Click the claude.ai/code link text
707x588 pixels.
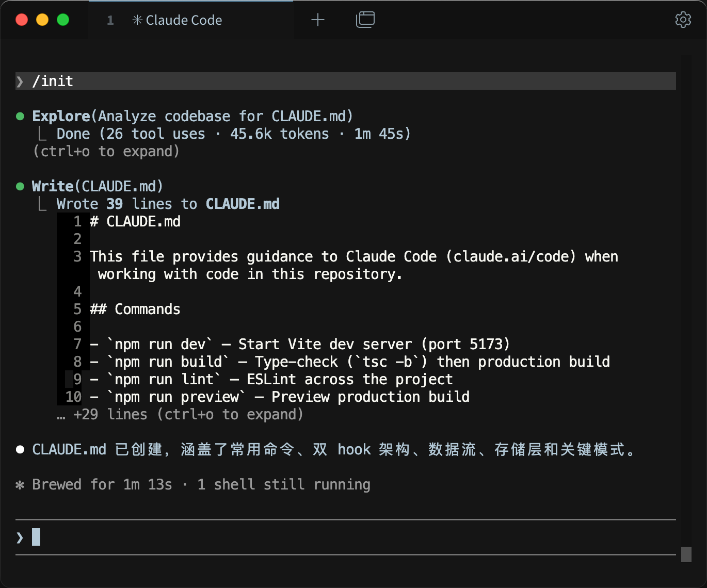[x=511, y=257]
